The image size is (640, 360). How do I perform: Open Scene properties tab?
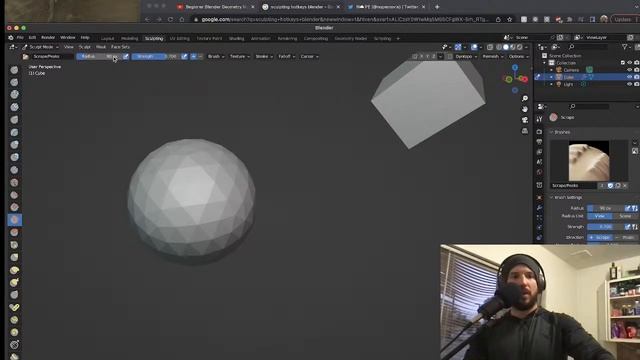539,162
